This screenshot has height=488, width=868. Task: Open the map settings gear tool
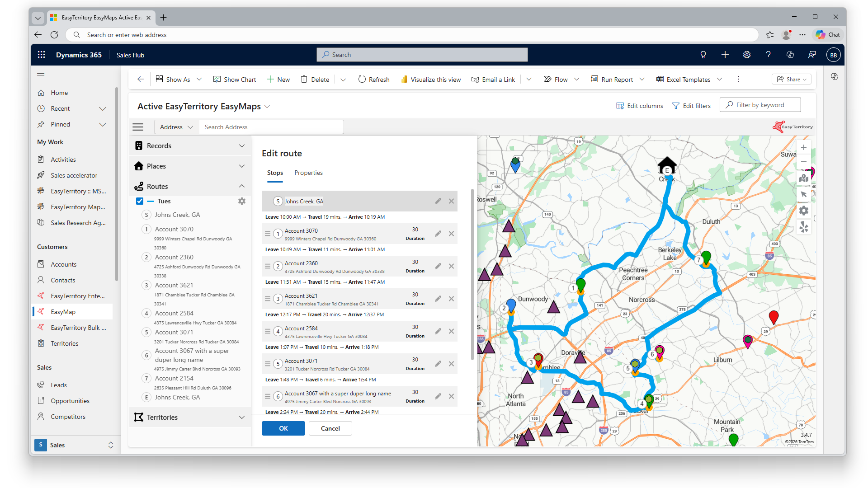[x=803, y=211]
